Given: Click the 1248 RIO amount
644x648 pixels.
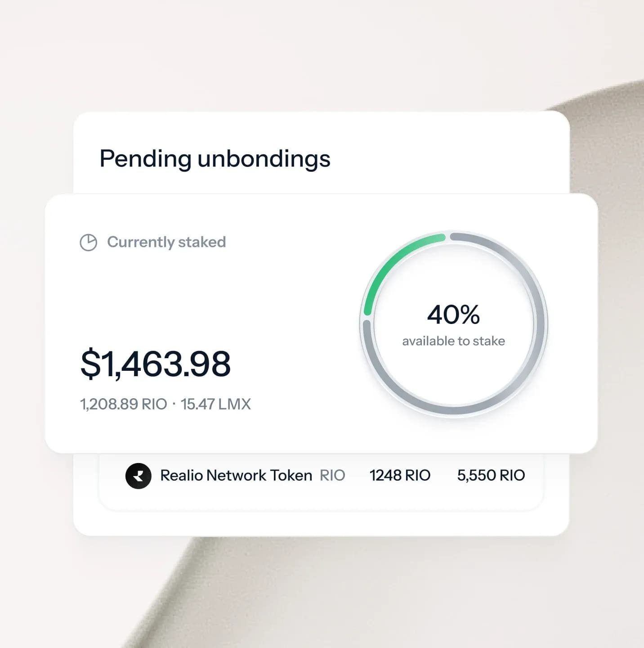Looking at the screenshot, I should pos(400,476).
